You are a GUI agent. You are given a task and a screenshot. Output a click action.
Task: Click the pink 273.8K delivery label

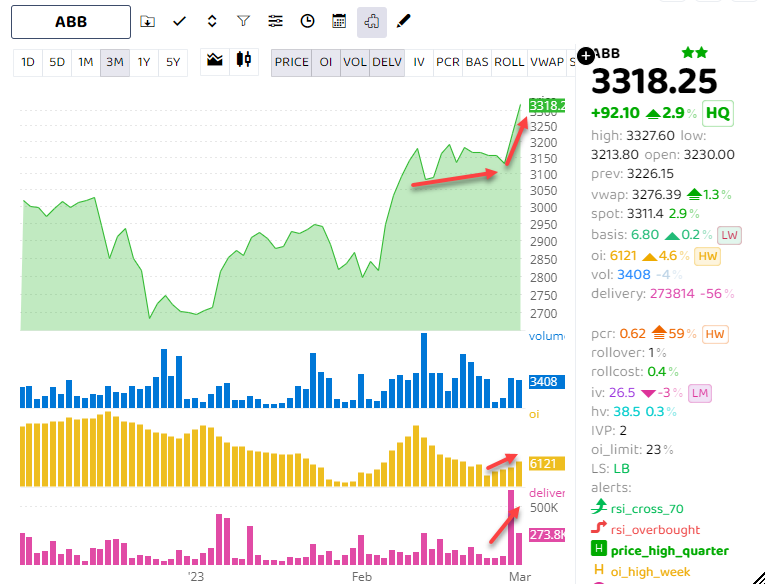(x=547, y=535)
